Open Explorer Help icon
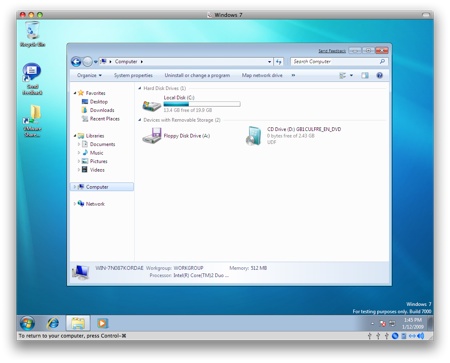Screen dimensions: 450x363 tap(379, 76)
